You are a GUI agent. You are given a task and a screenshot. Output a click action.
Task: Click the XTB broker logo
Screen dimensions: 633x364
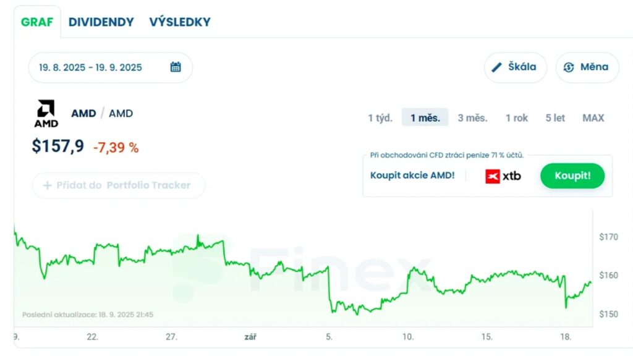[x=503, y=176]
